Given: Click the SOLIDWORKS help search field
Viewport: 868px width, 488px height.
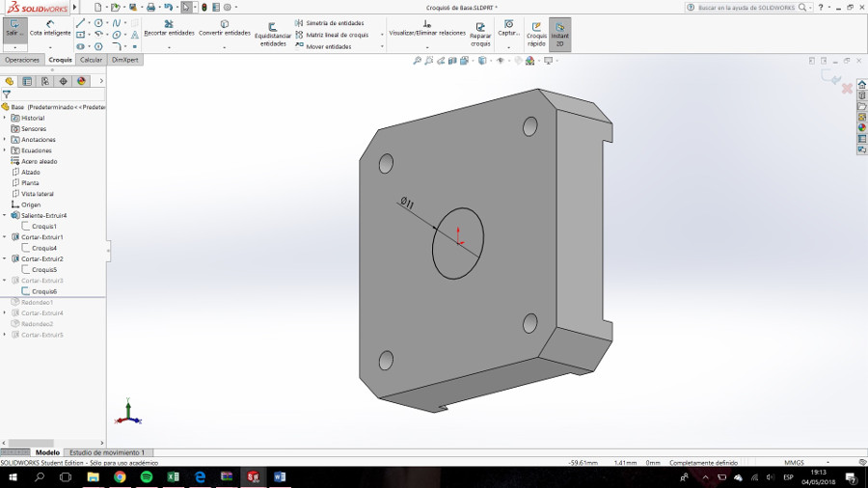Looking at the screenshot, I should pyautogui.click(x=746, y=7).
